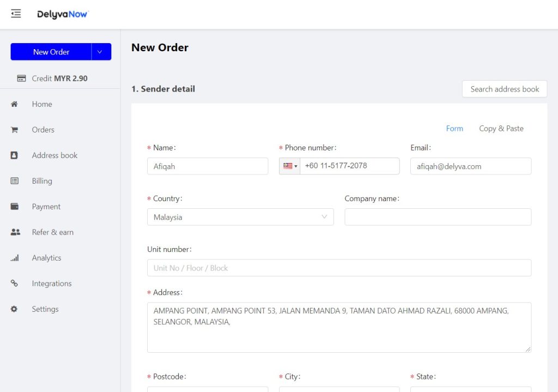Click the Integrations link icon
Image resolution: width=558 pixels, height=392 pixels.
(x=15, y=284)
